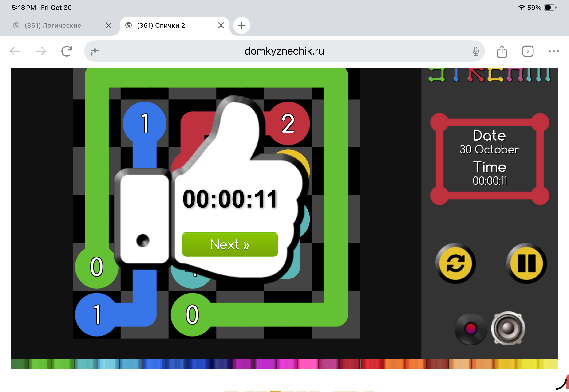Close the (361) Спички 2 tab

[221, 25]
